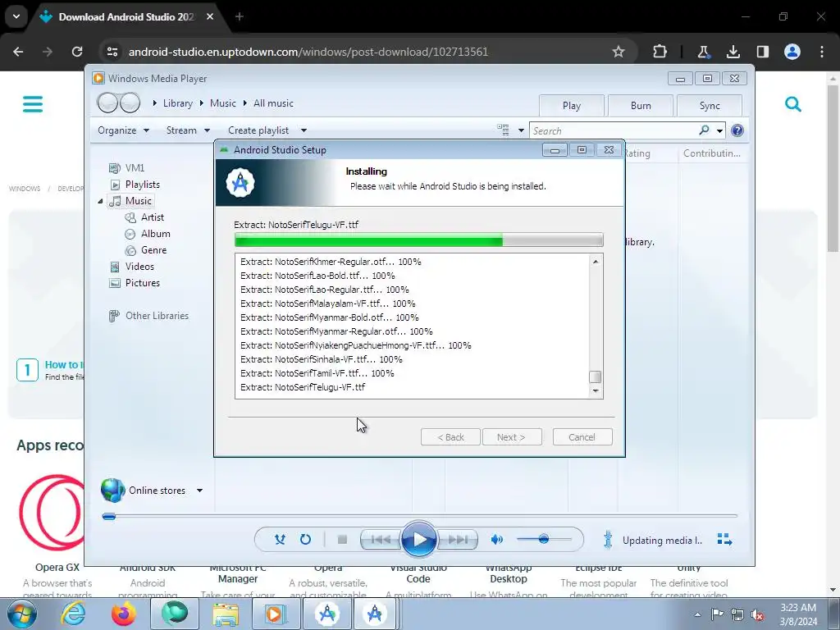Collapse the Music tree node
840x630 pixels.
[x=100, y=202]
